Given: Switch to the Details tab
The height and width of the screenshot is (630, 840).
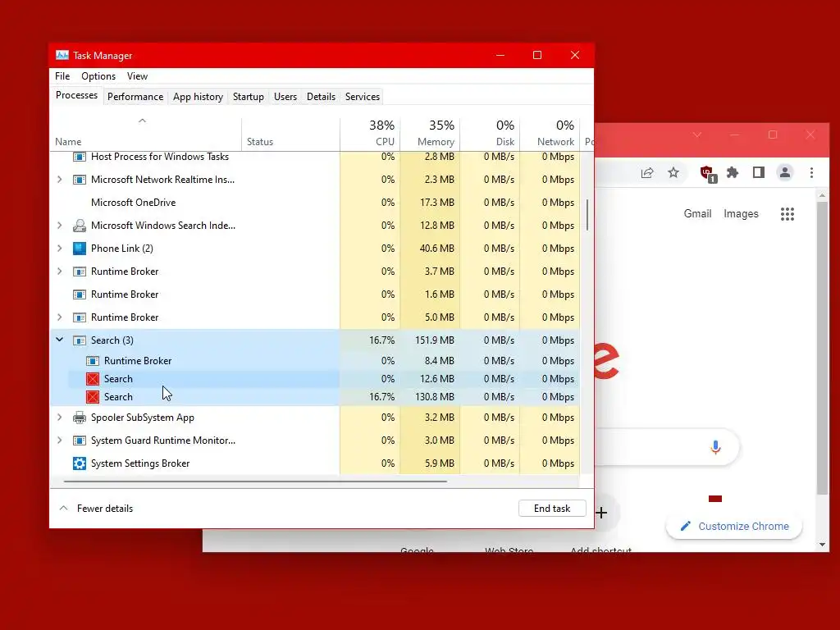Looking at the screenshot, I should click(x=321, y=97).
